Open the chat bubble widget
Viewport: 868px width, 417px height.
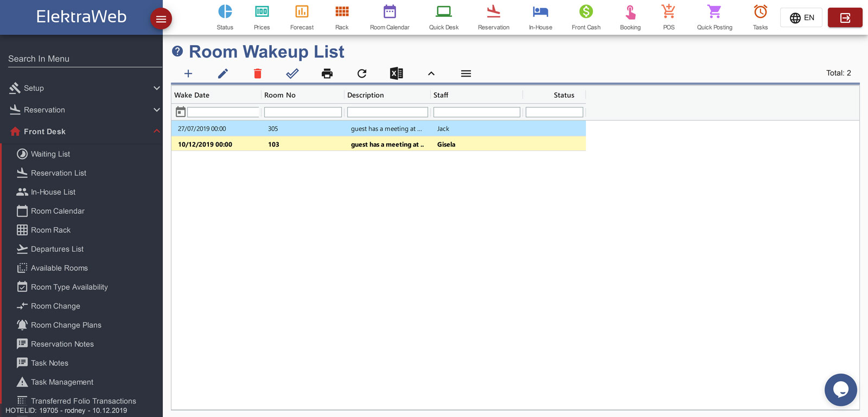click(x=840, y=389)
